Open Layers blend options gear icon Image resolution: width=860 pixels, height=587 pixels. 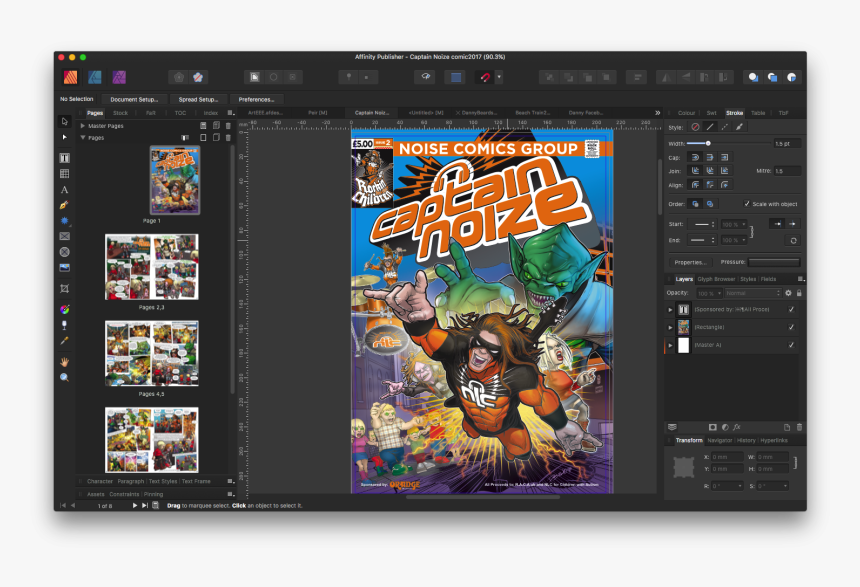tap(788, 293)
